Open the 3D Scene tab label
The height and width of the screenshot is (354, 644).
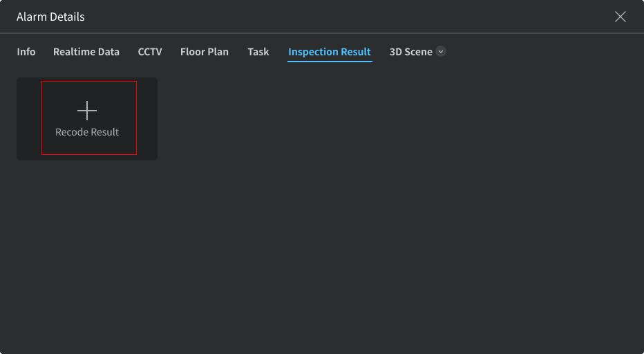(410, 52)
